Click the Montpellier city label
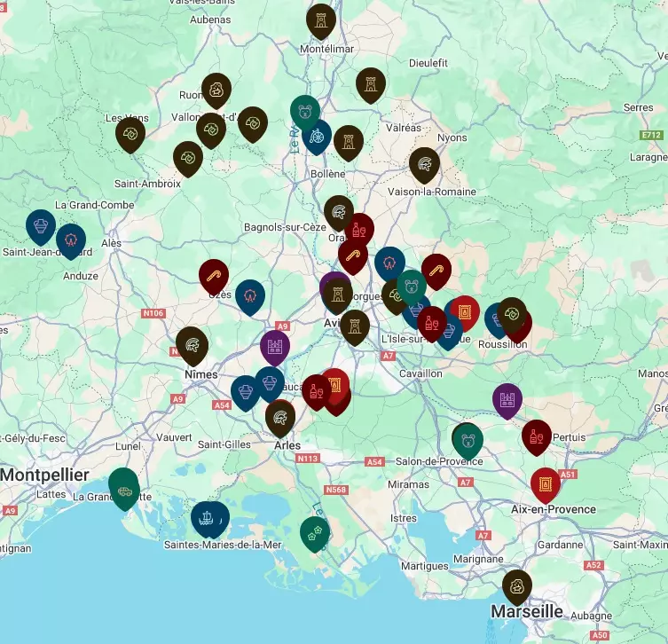The height and width of the screenshot is (644, 668). [x=44, y=475]
